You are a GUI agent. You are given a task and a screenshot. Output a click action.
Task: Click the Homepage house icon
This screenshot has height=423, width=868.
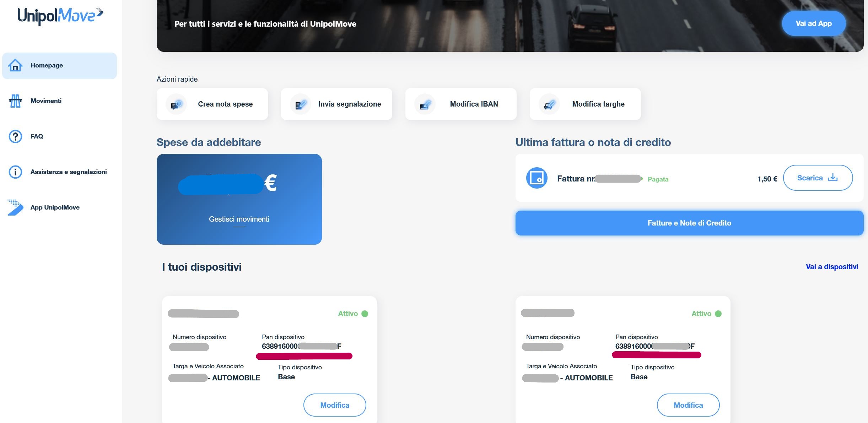(x=15, y=65)
